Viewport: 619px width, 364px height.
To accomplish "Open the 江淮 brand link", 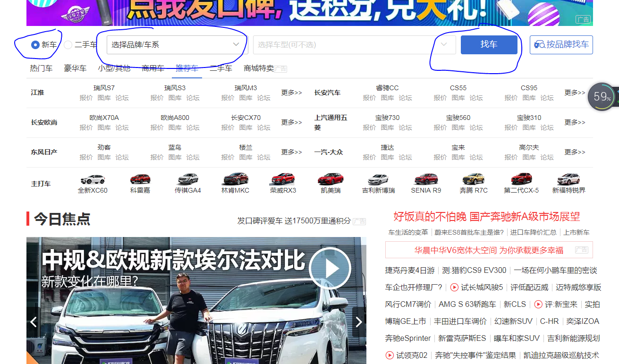I will (x=37, y=93).
